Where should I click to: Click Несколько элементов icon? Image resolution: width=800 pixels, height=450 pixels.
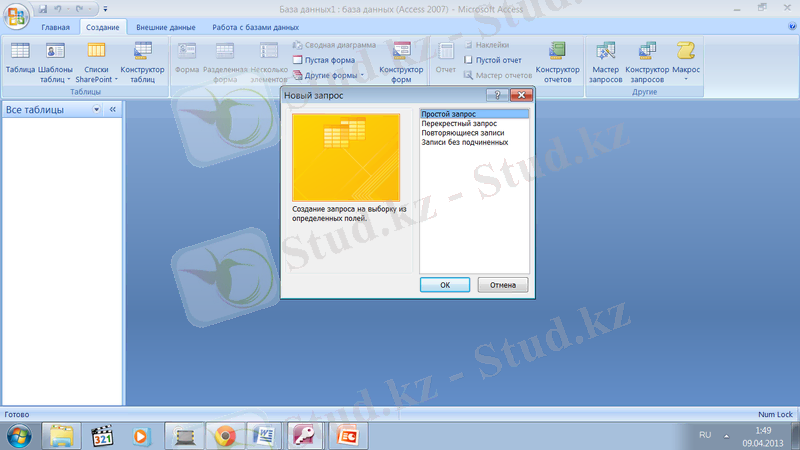(x=269, y=62)
